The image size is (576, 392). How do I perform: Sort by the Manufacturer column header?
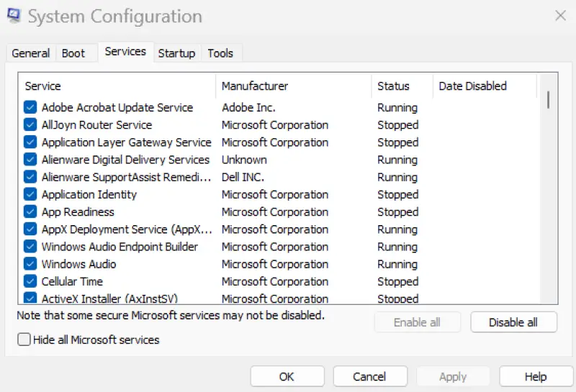coord(294,86)
